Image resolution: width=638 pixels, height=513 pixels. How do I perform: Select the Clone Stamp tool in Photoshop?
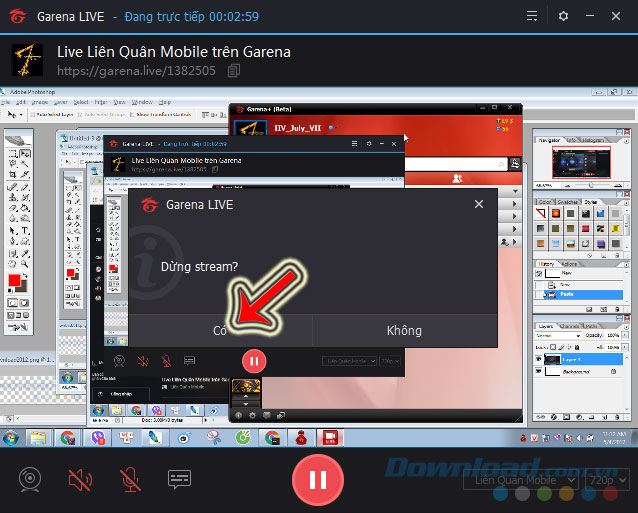tap(13, 198)
